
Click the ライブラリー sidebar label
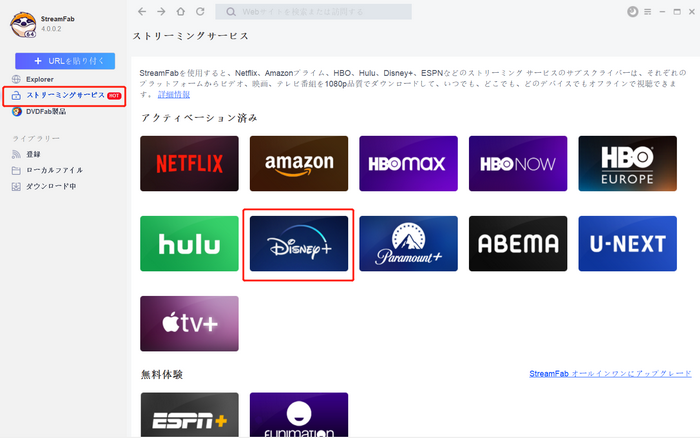coord(36,139)
